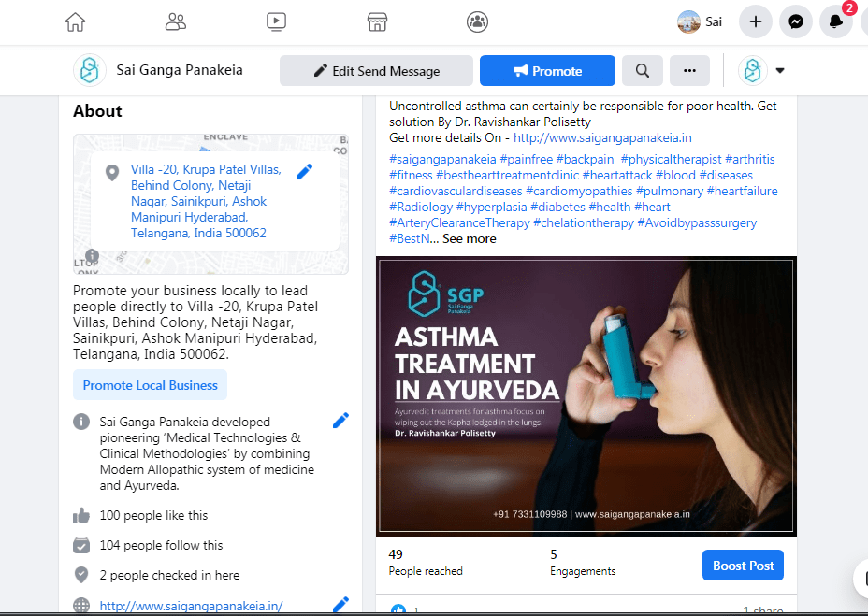868x616 pixels.
Task: Click the map info icon
Action: pyautogui.click(x=92, y=256)
